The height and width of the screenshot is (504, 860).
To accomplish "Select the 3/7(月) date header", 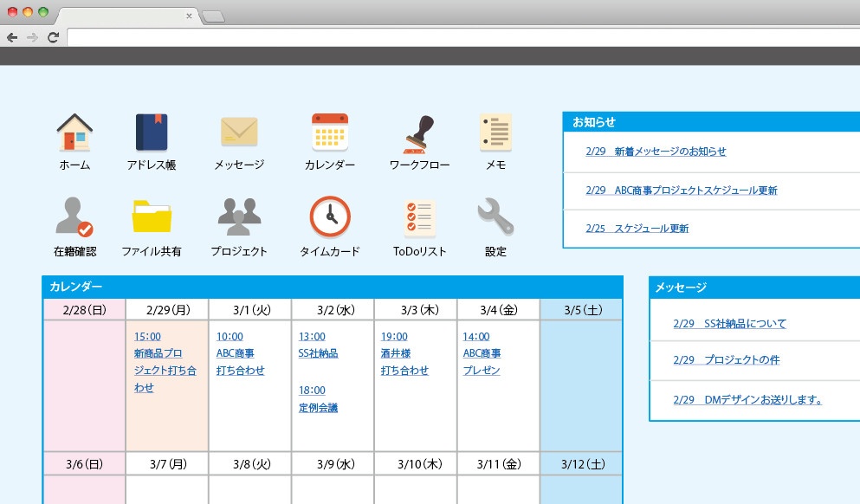I will pyautogui.click(x=168, y=464).
